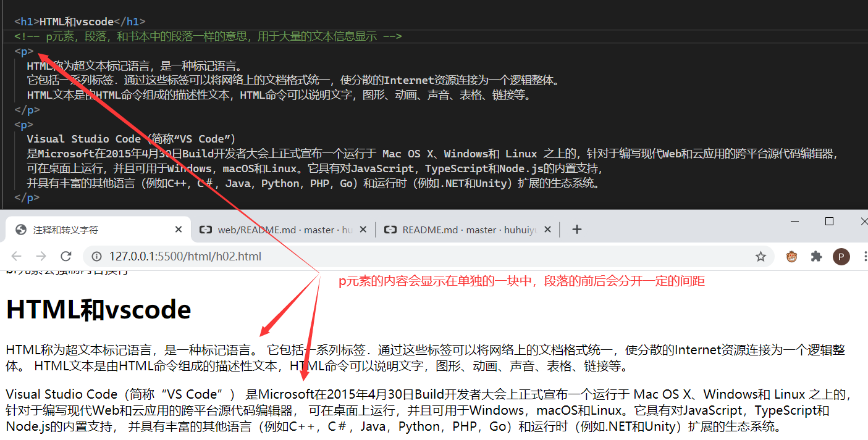
Task: Minimize the browser window
Action: coord(794,221)
